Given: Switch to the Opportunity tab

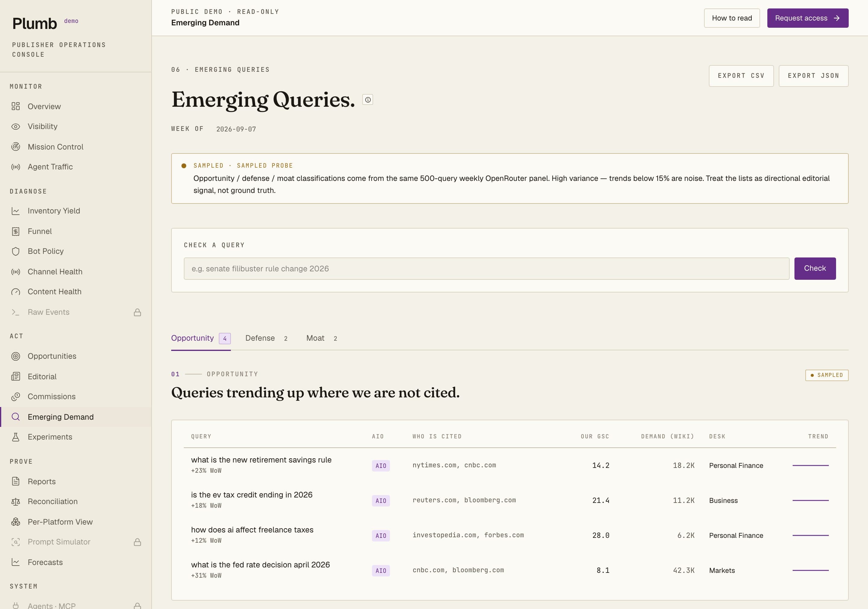Looking at the screenshot, I should 201,338.
